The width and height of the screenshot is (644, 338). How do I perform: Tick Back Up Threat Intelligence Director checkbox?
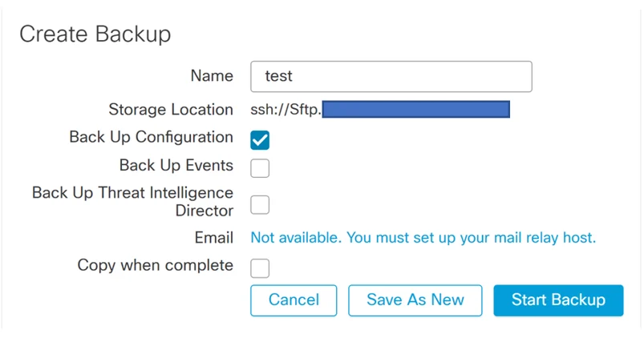point(260,205)
